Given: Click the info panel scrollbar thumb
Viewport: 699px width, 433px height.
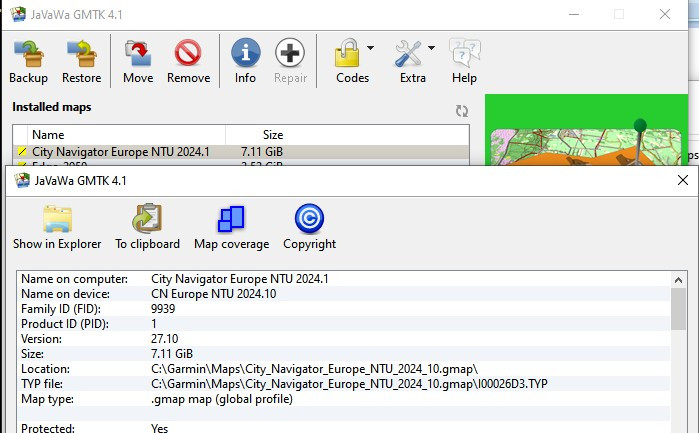Looking at the screenshot, I should tap(678, 309).
